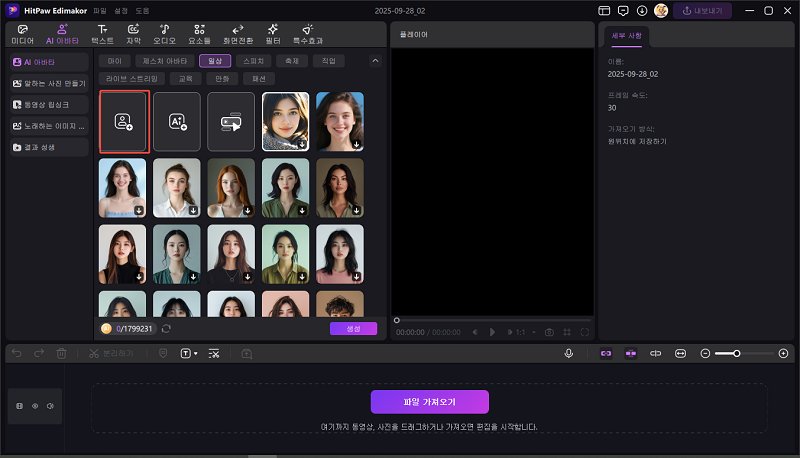Image resolution: width=800 pixels, height=458 pixels.
Task: Click the add-track icon in timeline toolbar
Action: tap(246, 353)
